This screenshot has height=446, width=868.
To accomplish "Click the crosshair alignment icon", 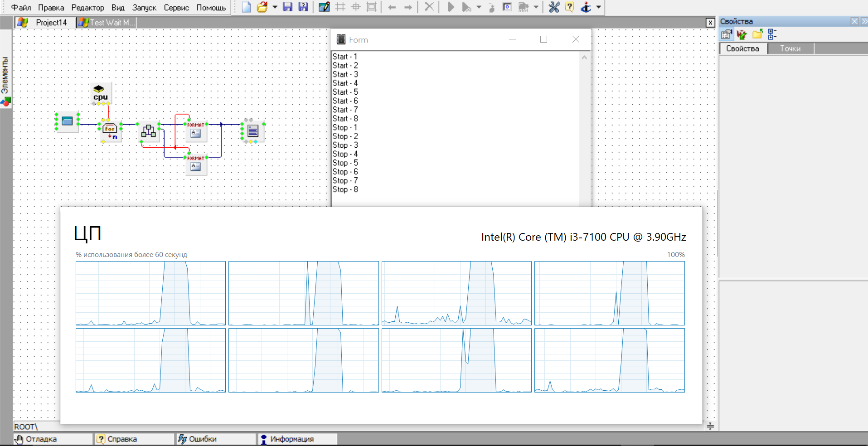I will (x=356, y=7).
